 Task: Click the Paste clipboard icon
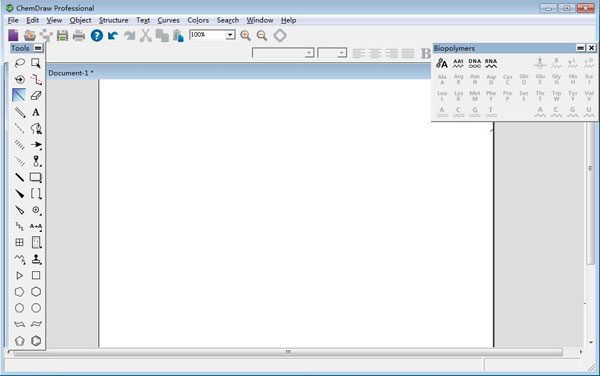(178, 36)
